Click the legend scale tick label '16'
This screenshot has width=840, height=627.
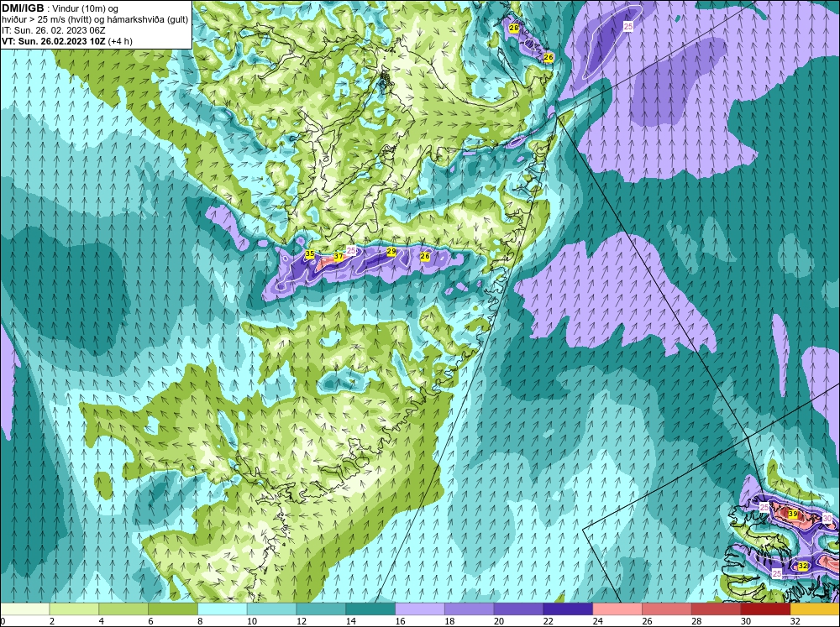tap(400, 621)
